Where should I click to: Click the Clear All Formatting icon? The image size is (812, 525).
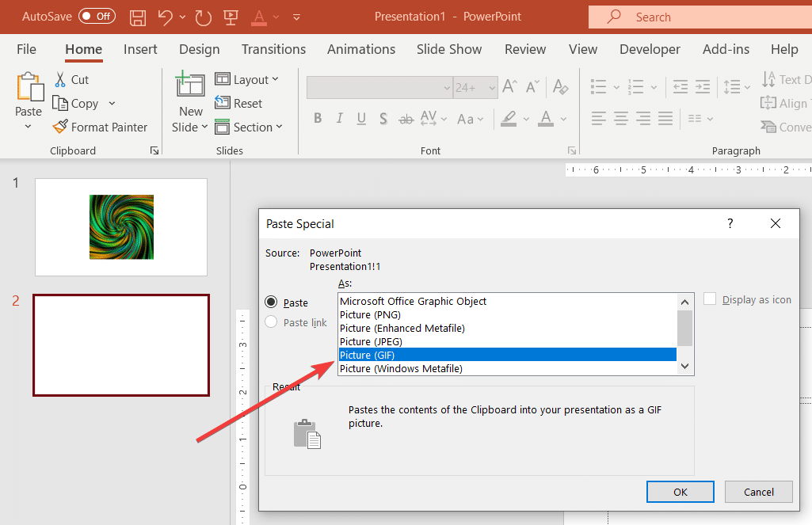pyautogui.click(x=560, y=87)
